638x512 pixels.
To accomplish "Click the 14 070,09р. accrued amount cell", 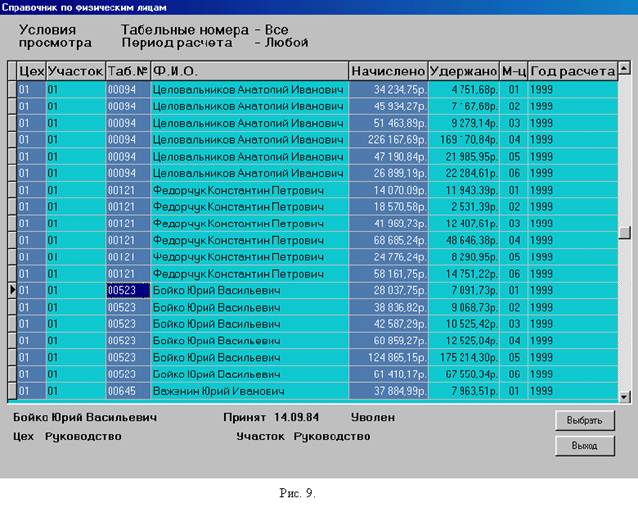I will click(x=388, y=190).
